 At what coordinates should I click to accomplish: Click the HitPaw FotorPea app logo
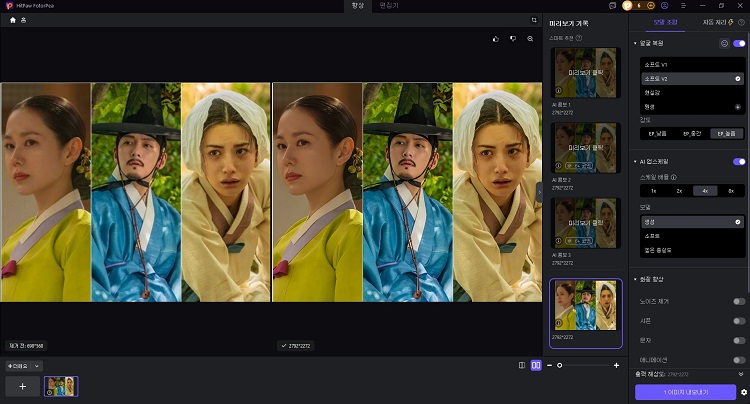click(9, 6)
